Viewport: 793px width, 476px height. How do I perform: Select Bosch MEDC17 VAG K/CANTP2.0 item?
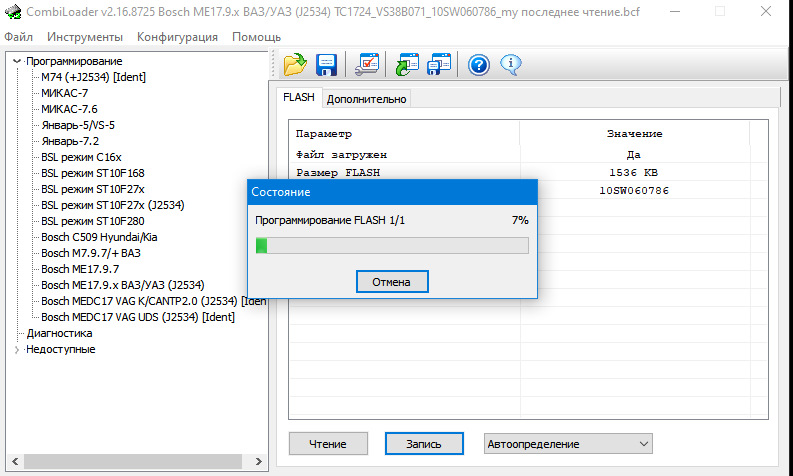(x=153, y=301)
